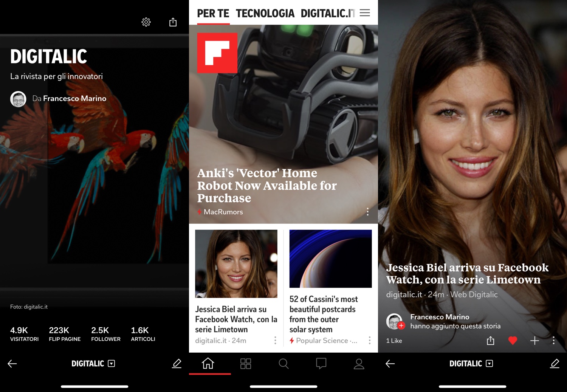Open grid explore icon in bottom navigation

(246, 364)
